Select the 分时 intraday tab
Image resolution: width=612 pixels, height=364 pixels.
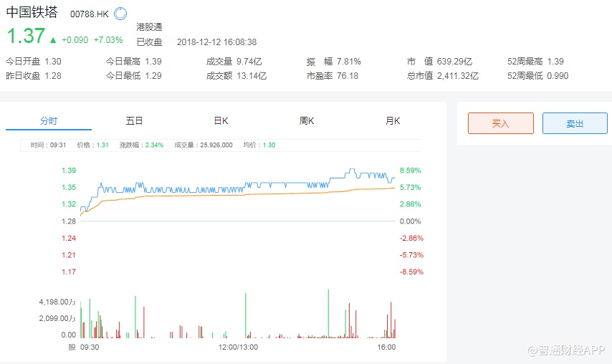pos(48,121)
